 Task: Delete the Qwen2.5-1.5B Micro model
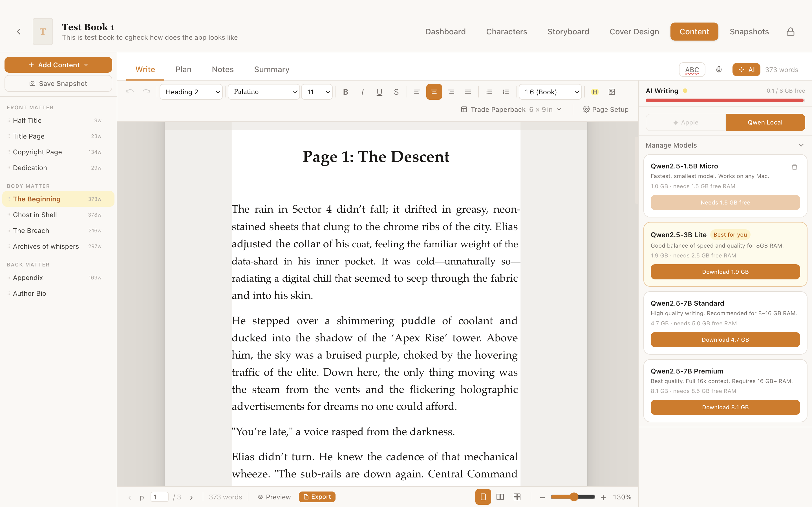click(x=794, y=167)
